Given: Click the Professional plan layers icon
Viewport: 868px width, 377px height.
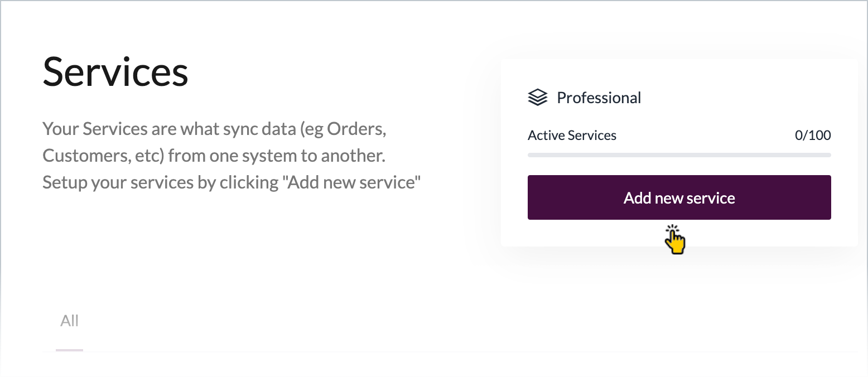Looking at the screenshot, I should tap(537, 98).
